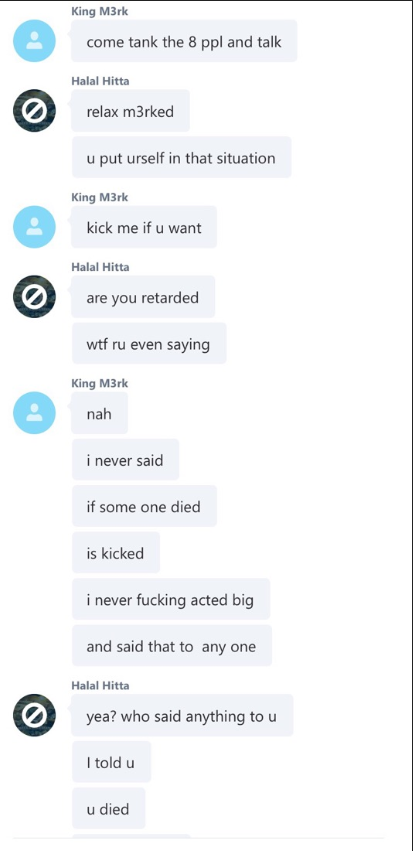Select the 'Halal Hitta' name above 'are you retarded'
The image size is (413, 851).
coord(100,266)
